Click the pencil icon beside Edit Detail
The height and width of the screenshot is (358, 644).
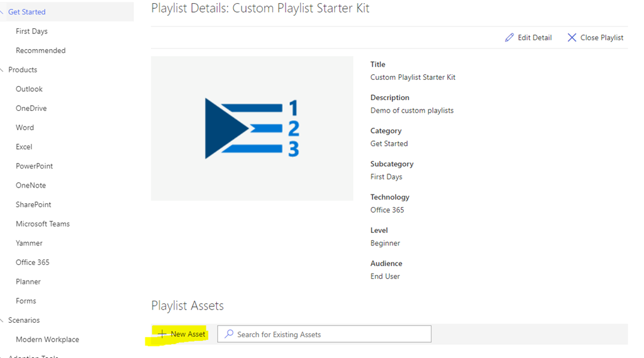[509, 38]
